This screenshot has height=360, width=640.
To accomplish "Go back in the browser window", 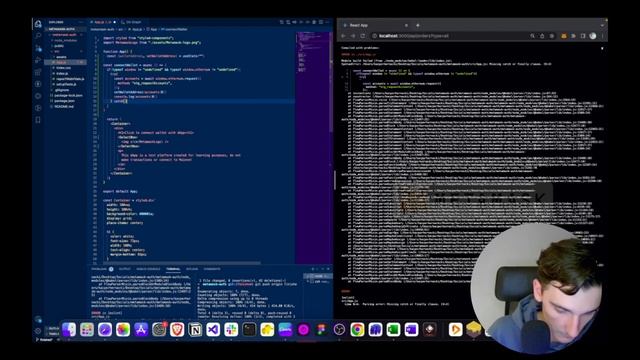I will (x=343, y=36).
